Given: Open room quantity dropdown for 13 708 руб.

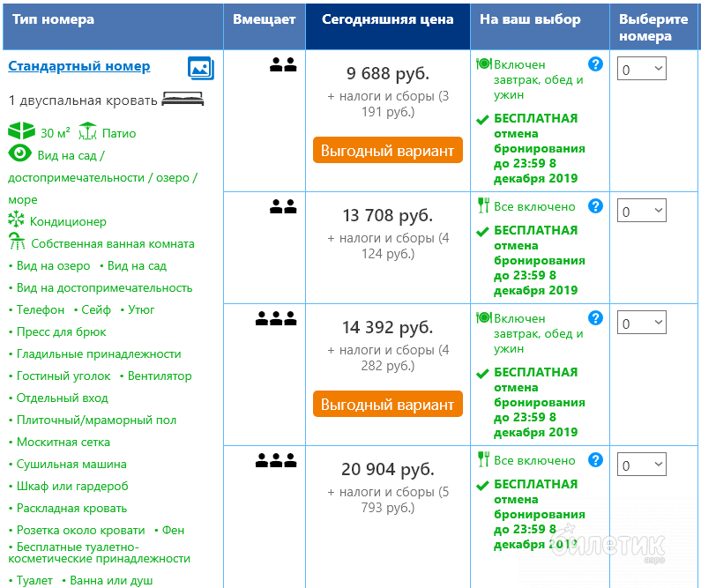Looking at the screenshot, I should pos(641,211).
